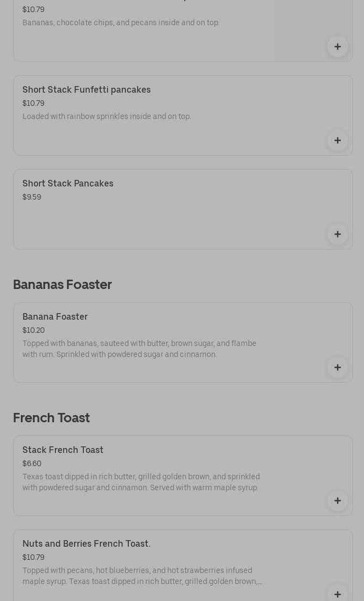Add Short Stack Funfetti pancakes to order
This screenshot has height=601, width=364.
[x=337, y=140]
